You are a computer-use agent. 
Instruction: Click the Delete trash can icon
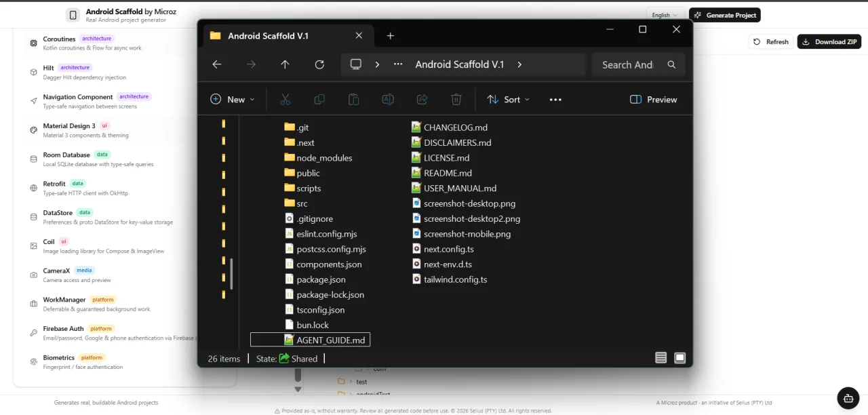point(456,100)
